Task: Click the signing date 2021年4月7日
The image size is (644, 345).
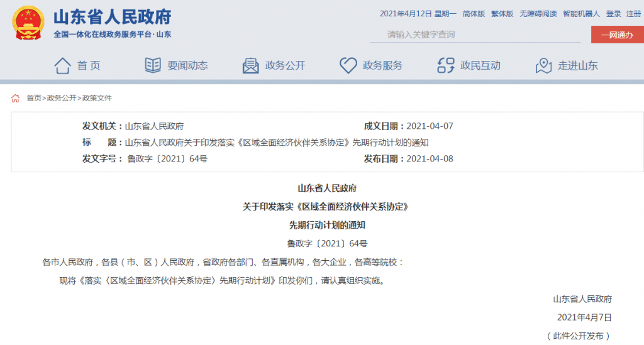Action: pyautogui.click(x=584, y=317)
